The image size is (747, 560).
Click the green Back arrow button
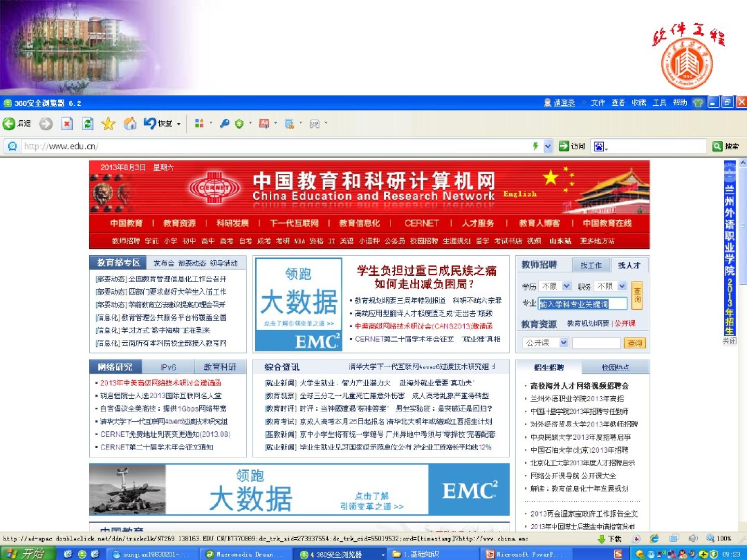9,123
